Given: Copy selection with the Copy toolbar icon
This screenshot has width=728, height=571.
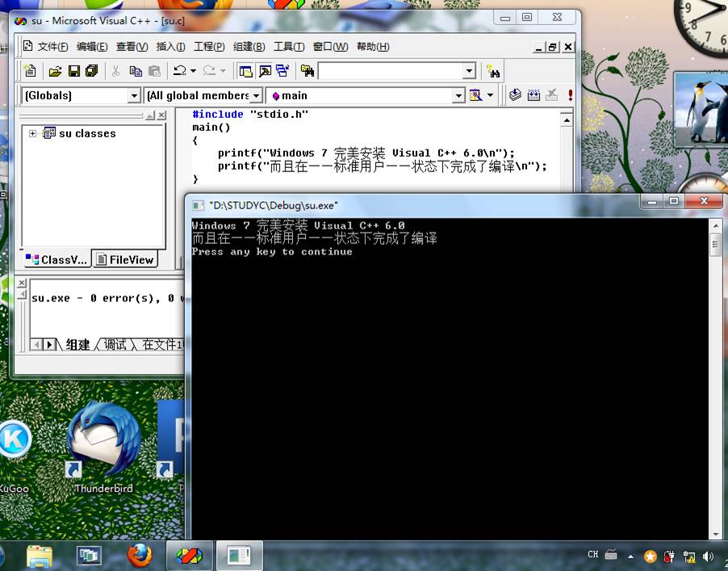Looking at the screenshot, I should tap(136, 71).
